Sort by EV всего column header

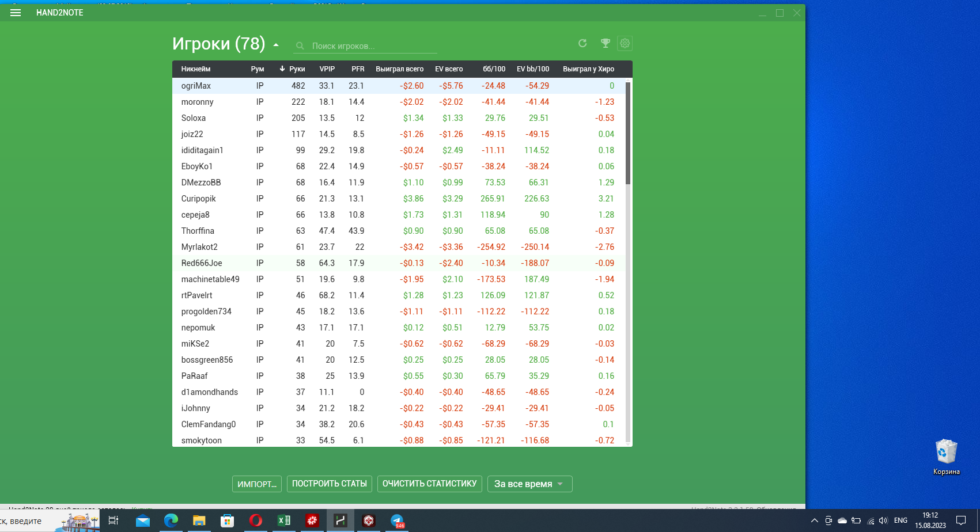click(449, 69)
